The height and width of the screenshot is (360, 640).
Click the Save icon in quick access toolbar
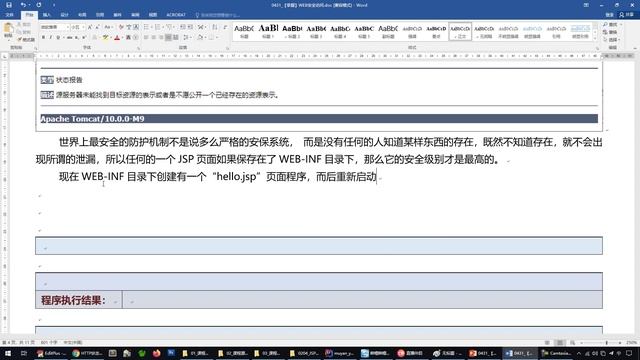[x=9, y=5]
